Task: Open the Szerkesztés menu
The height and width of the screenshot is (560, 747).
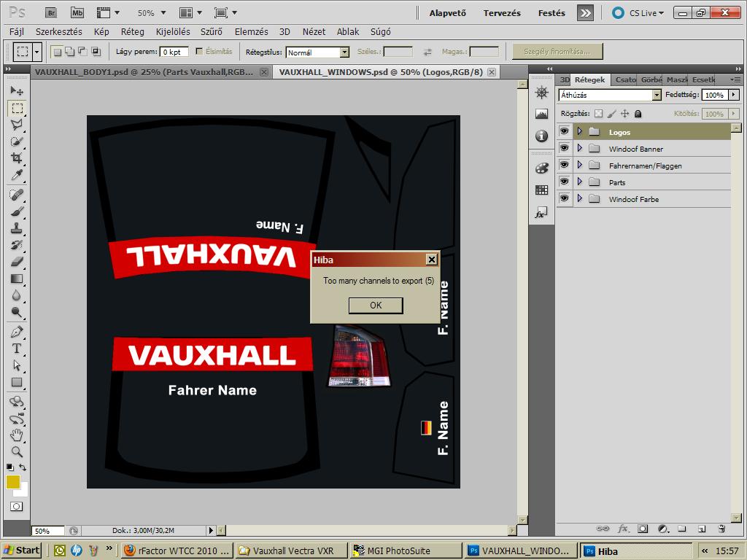Action: coord(58,32)
